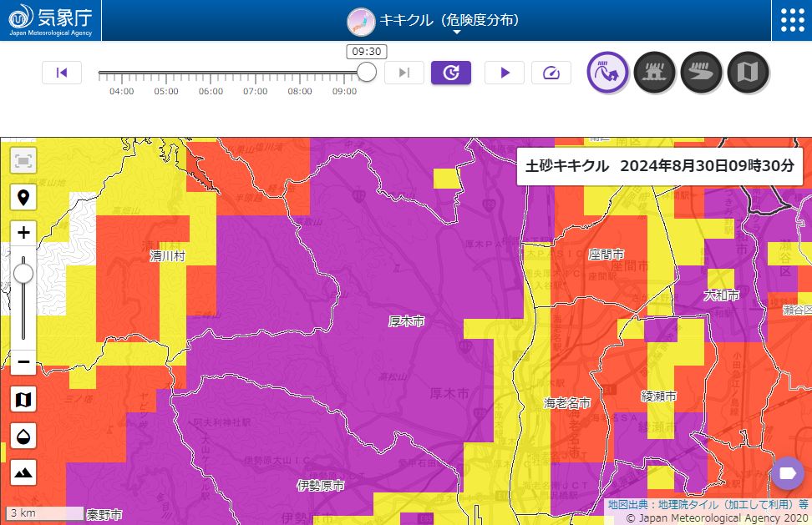Image resolution: width=812 pixels, height=525 pixels.
Task: Jump to the earliest time frame
Action: 62,73
